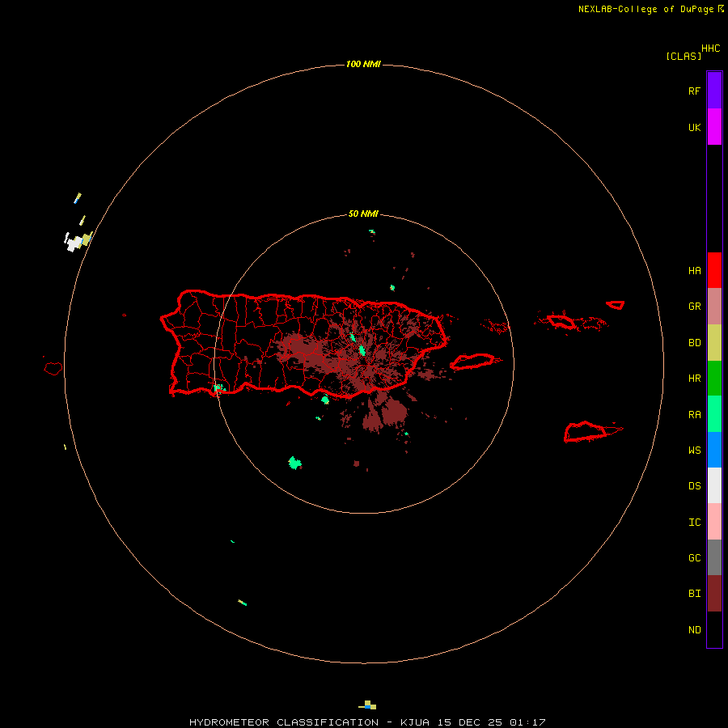Click the St. Thomas island outline
Image resolution: width=728 pixels, height=728 pixels.
click(x=561, y=321)
